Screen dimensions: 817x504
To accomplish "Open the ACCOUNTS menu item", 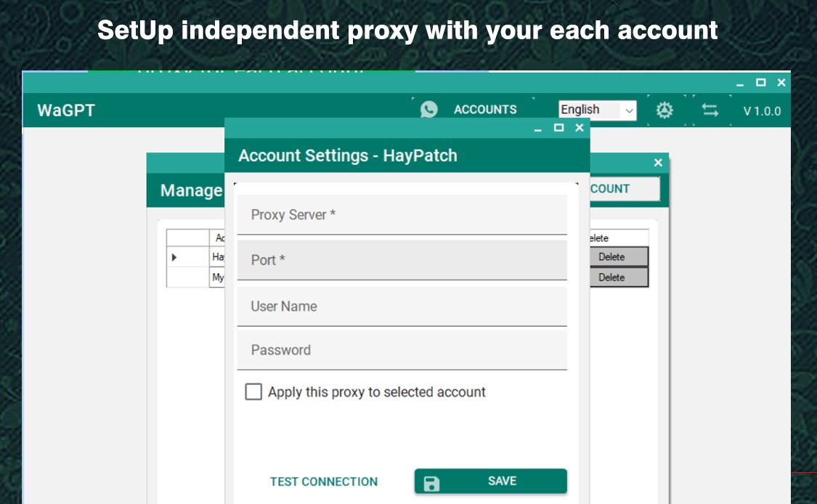I will tap(485, 110).
